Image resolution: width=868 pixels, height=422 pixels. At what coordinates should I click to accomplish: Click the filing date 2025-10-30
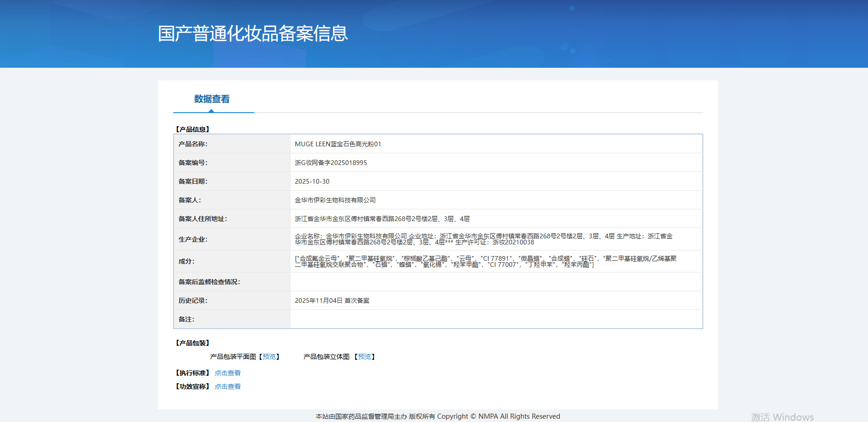click(x=312, y=181)
